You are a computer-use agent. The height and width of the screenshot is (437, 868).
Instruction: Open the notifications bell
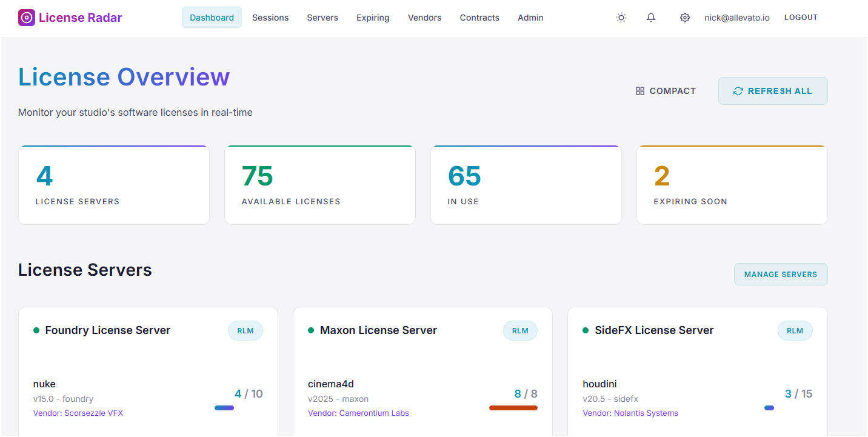pos(651,18)
